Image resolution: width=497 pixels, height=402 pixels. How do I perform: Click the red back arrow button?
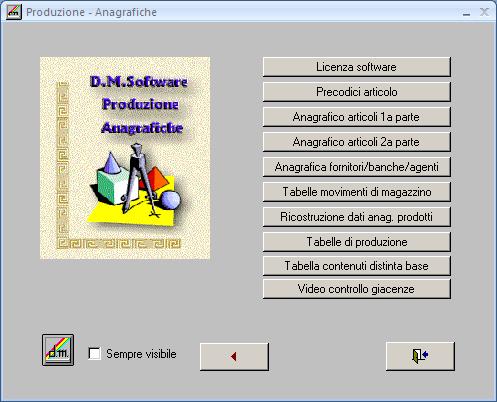point(234,357)
